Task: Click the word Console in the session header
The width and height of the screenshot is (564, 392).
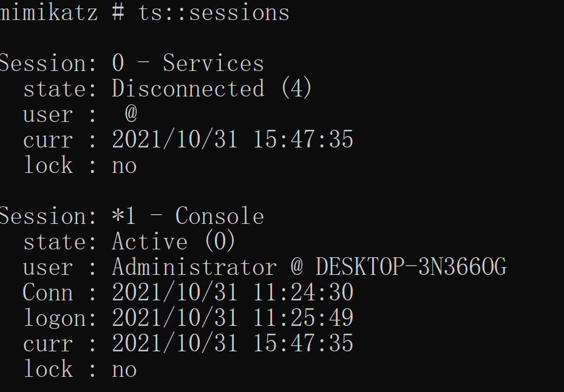Action: (219, 216)
